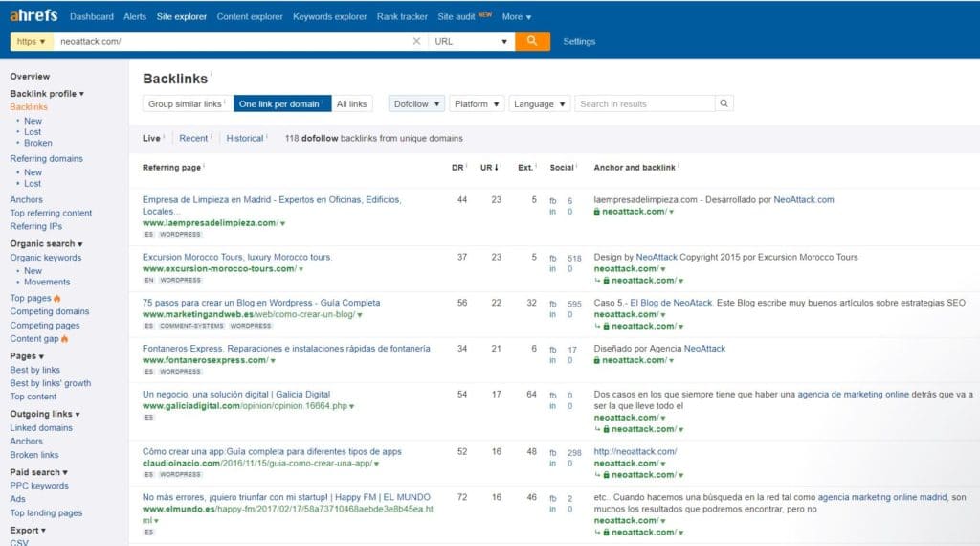Click into the neoattack.com URL input

pyautogui.click(x=232, y=41)
